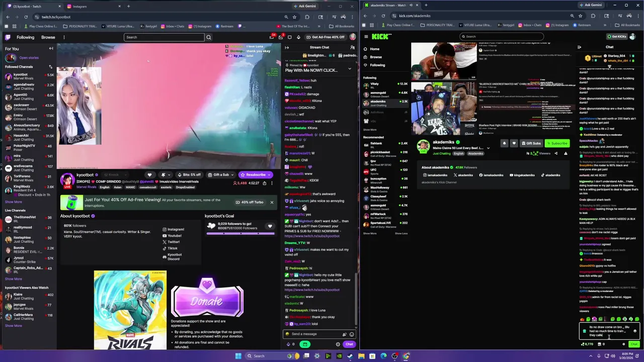The image size is (644, 362).
Task: Expand the akademiks stream title chevron
Action: point(488,148)
